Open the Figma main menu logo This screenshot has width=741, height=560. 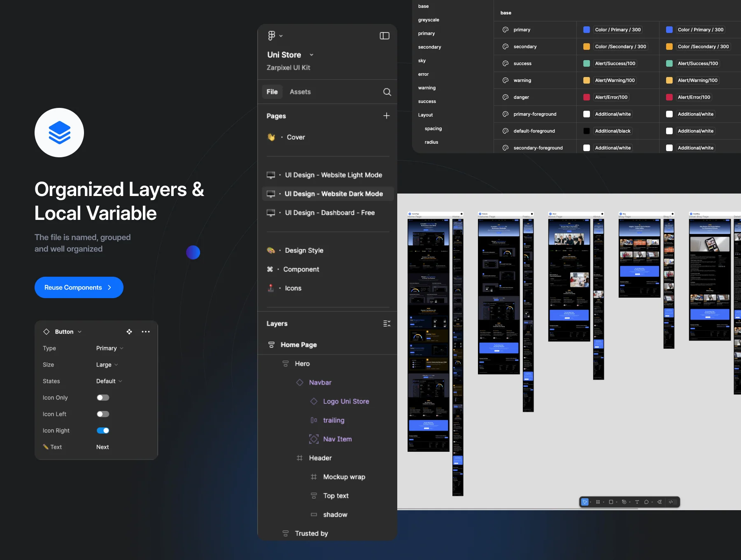[271, 36]
